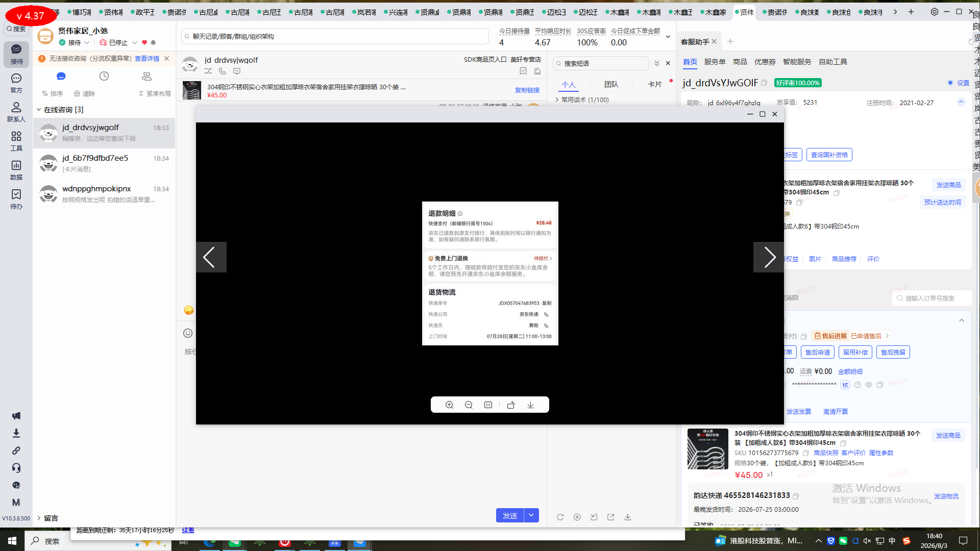The width and height of the screenshot is (980, 551).
Task: Expand the statistics panel chevron near 今日促成下单金额
Action: pyautogui.click(x=668, y=37)
